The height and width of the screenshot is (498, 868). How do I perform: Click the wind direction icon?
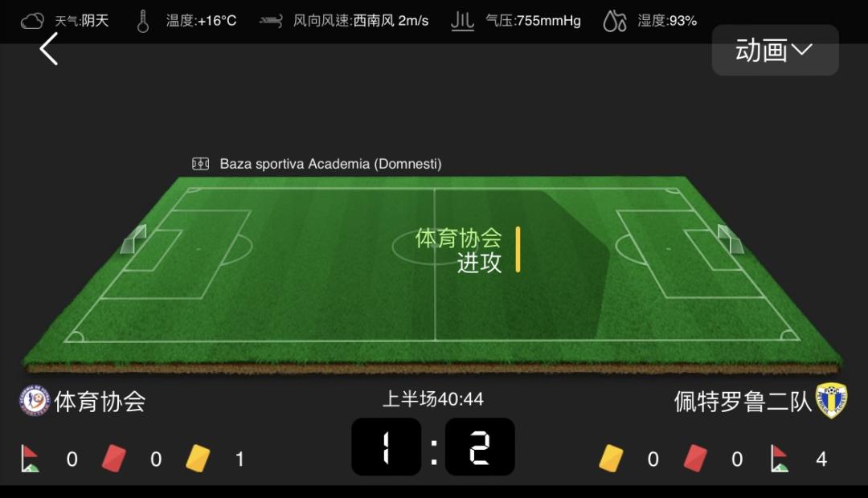(271, 21)
